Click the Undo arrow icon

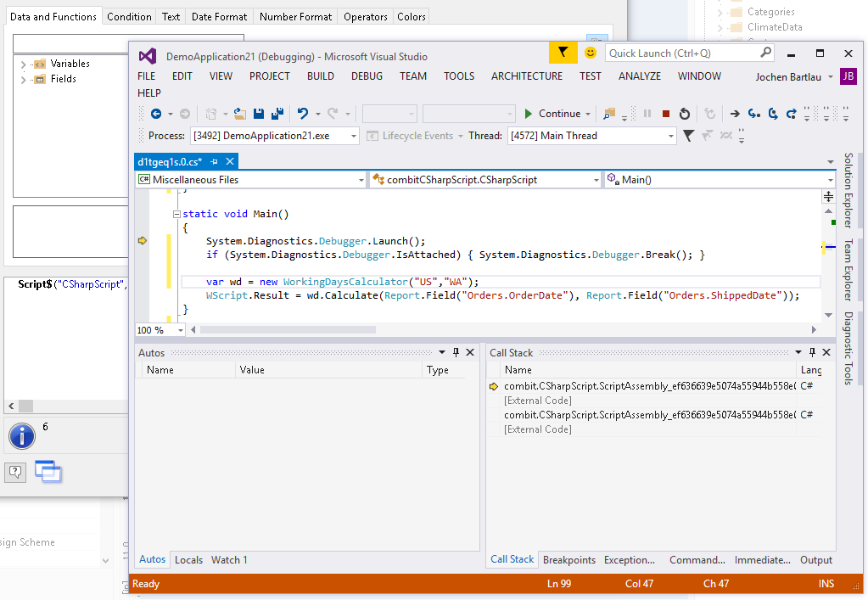(302, 114)
